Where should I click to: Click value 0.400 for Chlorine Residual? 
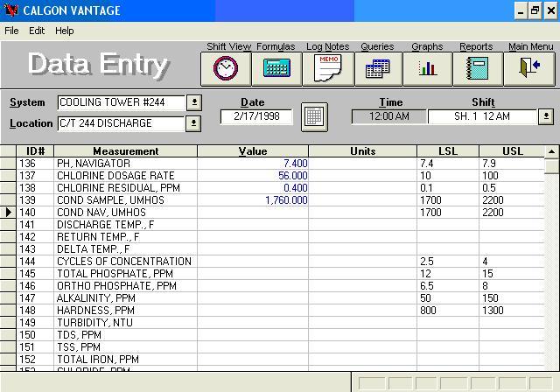point(253,188)
